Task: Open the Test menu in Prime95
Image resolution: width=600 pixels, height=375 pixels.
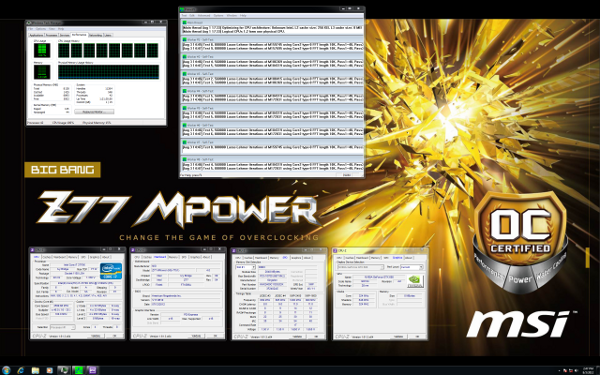Action: pyautogui.click(x=184, y=16)
